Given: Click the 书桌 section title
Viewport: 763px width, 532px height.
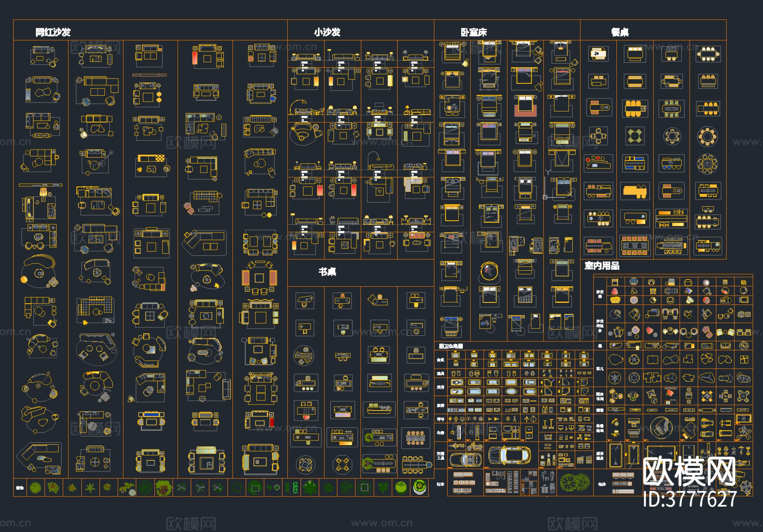Looking at the screenshot, I should (x=327, y=272).
